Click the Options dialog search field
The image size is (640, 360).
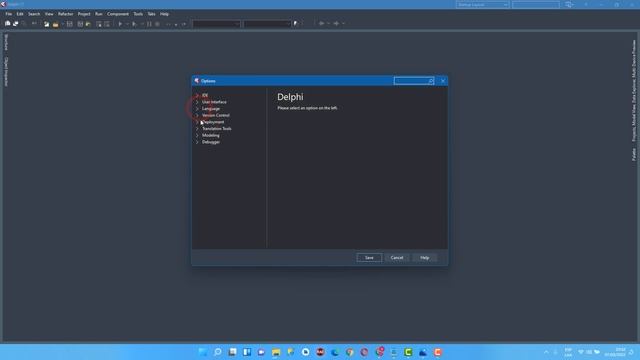pyautogui.click(x=413, y=81)
